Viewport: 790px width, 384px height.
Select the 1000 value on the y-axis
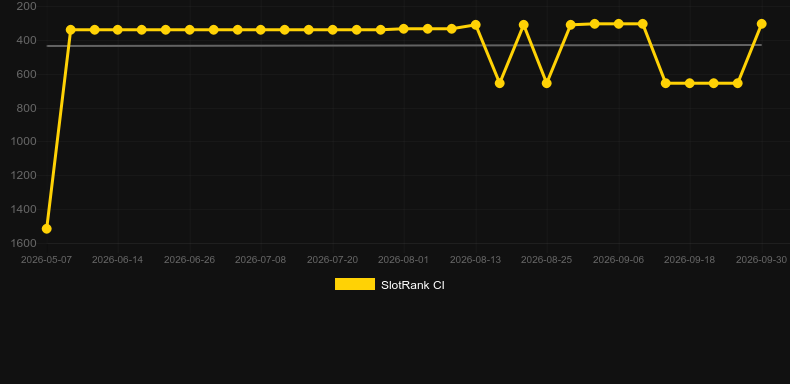click(x=24, y=142)
